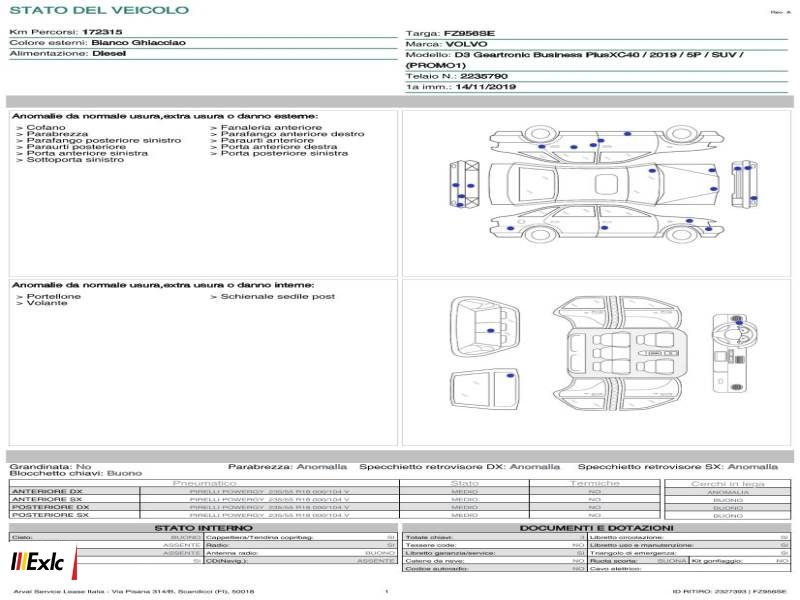Click the tailgate panel diagram
Image resolution: width=800 pixels, height=600 pixels.
[x=485, y=390]
